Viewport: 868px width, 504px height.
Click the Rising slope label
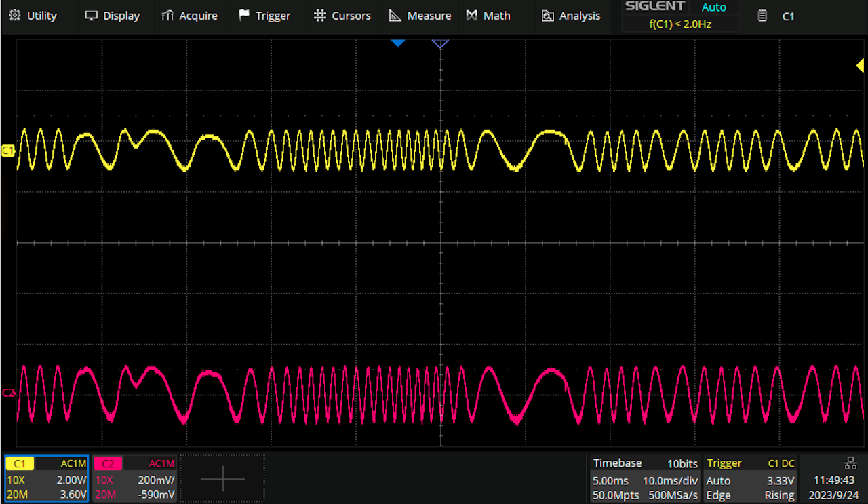tap(779, 495)
